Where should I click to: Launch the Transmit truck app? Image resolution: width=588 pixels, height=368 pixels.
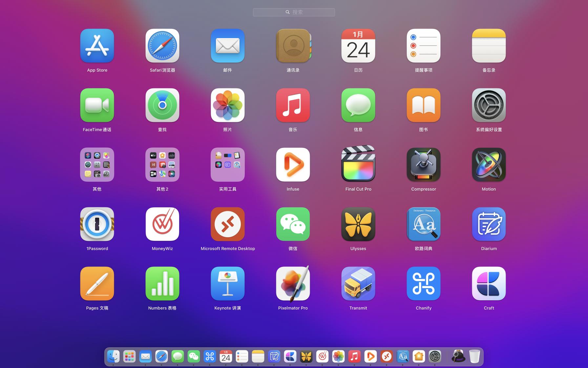[x=358, y=284]
